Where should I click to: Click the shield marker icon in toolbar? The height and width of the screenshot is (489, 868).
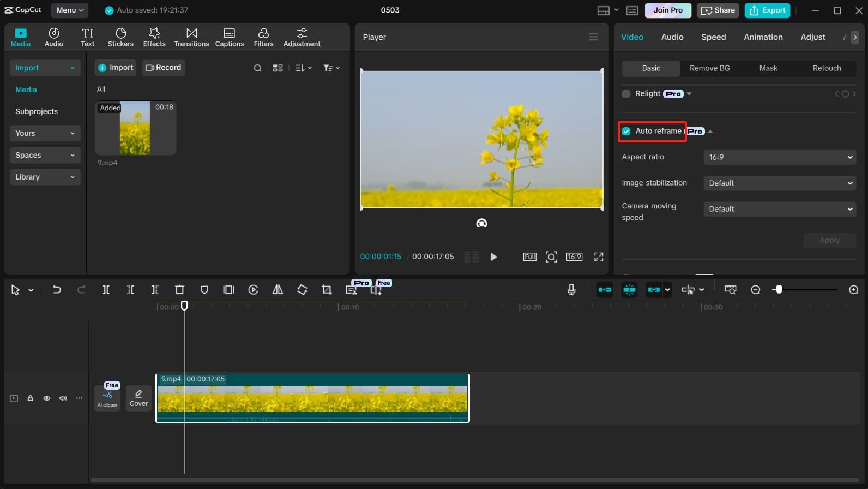tap(204, 290)
